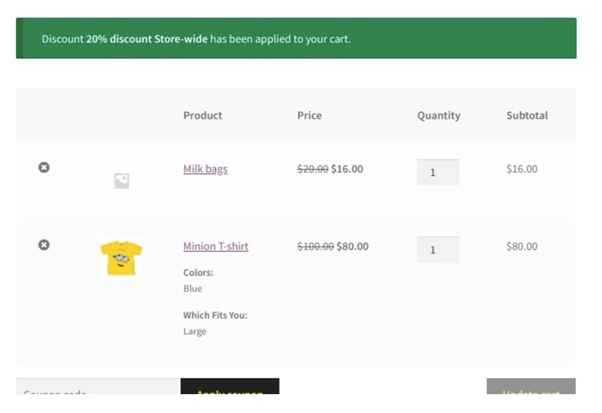Click the struck-through $100.00 original price
The width and height of the screenshot is (602, 413).
click(314, 246)
